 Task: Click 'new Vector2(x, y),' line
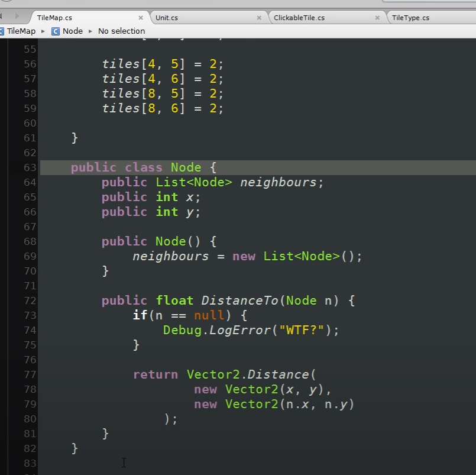coord(263,389)
